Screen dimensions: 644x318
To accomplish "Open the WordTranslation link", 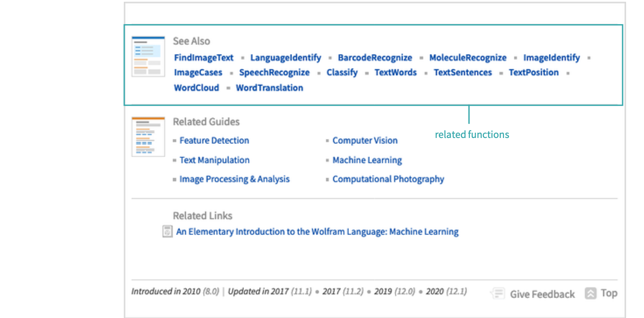I will [x=269, y=88].
